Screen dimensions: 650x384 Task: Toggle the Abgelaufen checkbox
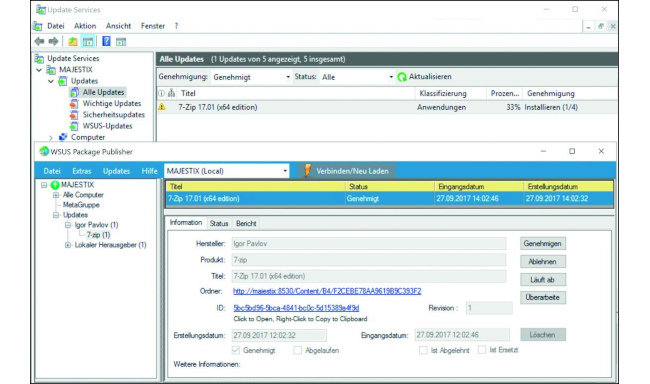coord(298,350)
